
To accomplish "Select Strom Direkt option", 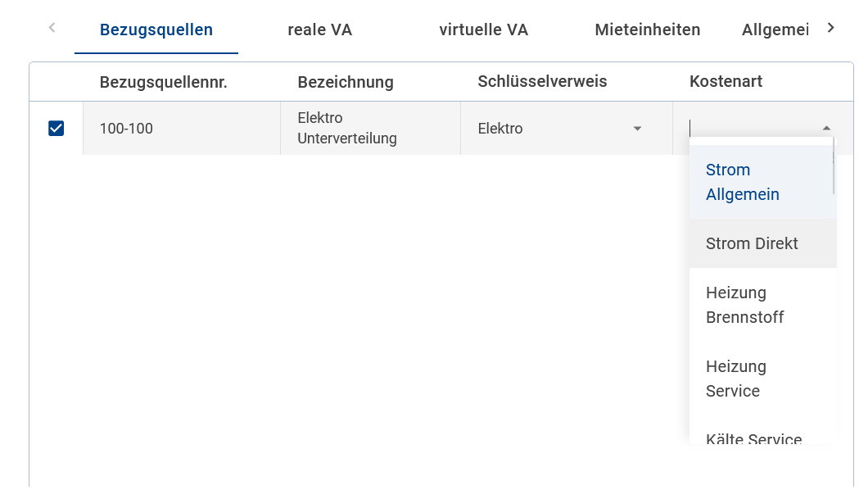I will (x=752, y=243).
